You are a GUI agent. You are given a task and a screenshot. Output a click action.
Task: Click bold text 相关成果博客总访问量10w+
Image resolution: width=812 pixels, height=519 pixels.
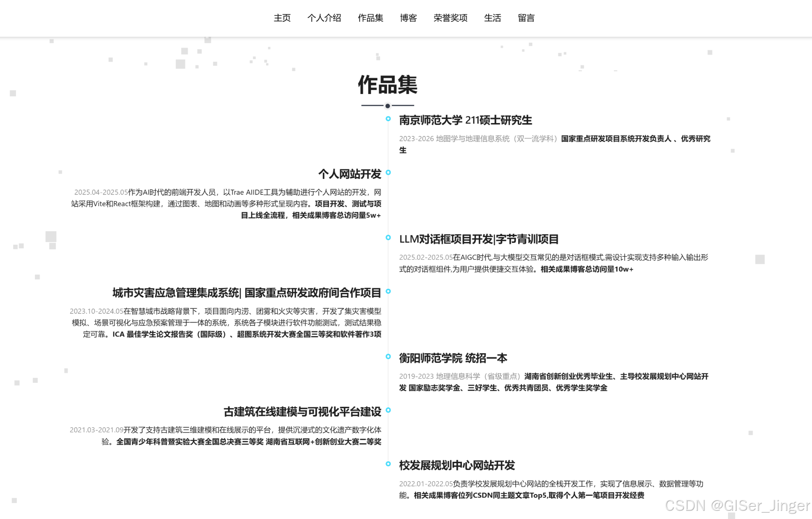tap(587, 269)
